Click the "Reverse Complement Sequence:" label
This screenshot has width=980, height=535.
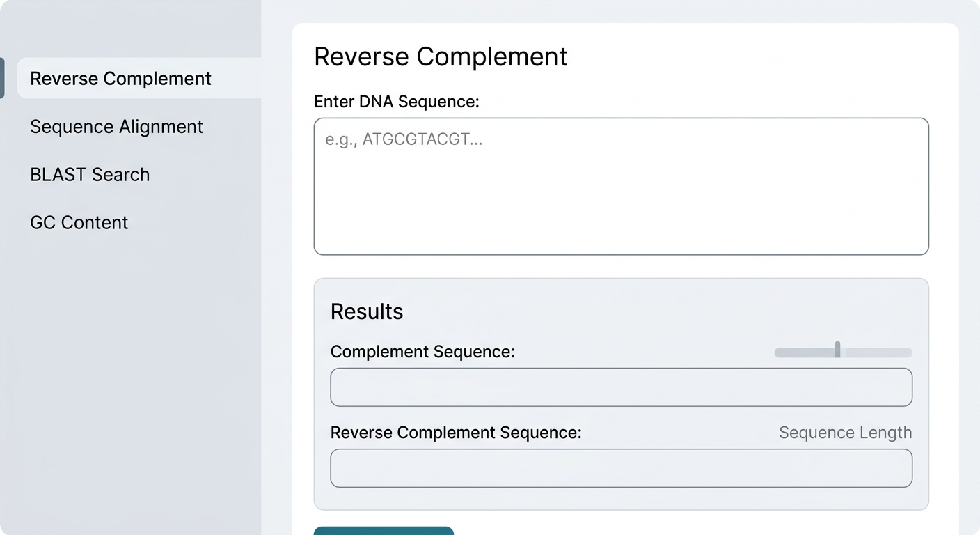(x=456, y=433)
